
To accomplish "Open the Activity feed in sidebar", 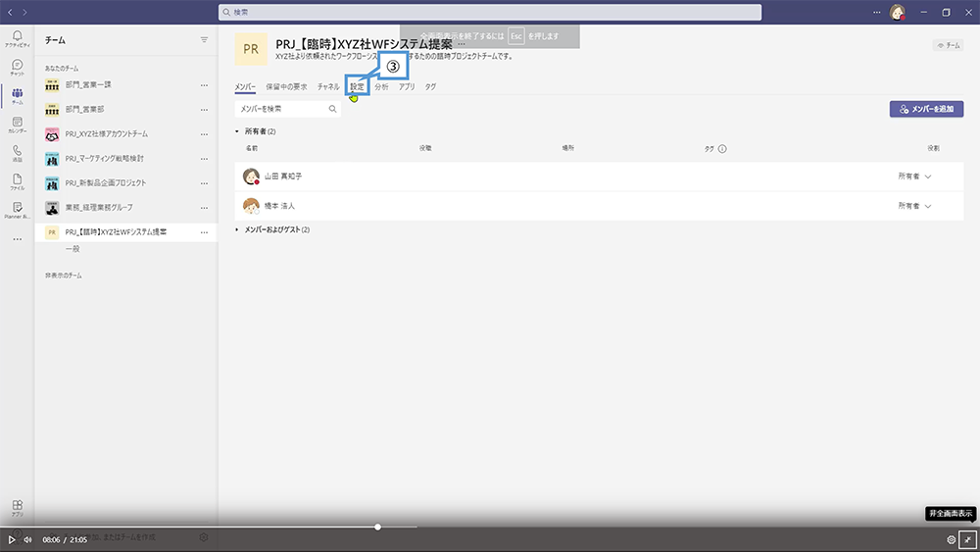I will point(17,39).
